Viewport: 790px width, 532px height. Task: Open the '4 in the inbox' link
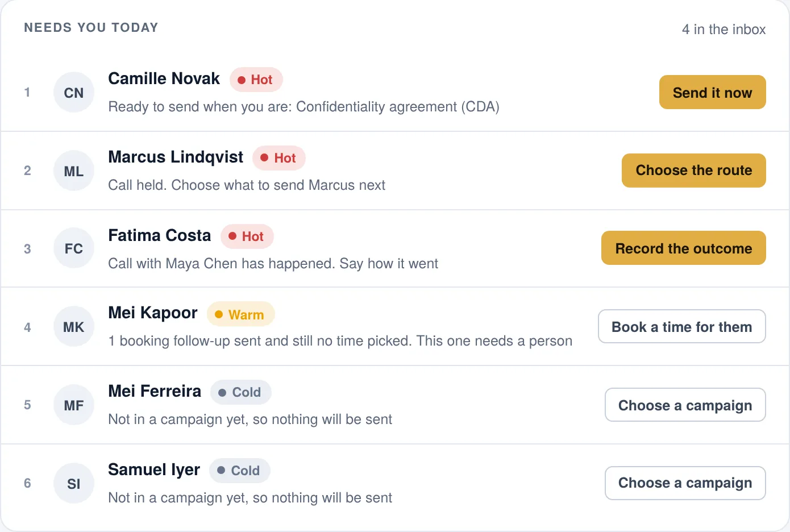click(x=724, y=30)
